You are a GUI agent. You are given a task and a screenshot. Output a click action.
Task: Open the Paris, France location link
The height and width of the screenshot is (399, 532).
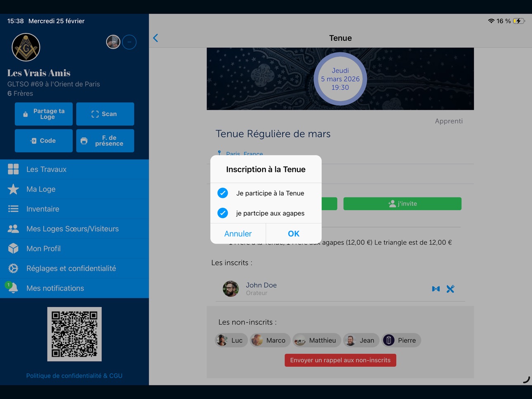coord(244,154)
